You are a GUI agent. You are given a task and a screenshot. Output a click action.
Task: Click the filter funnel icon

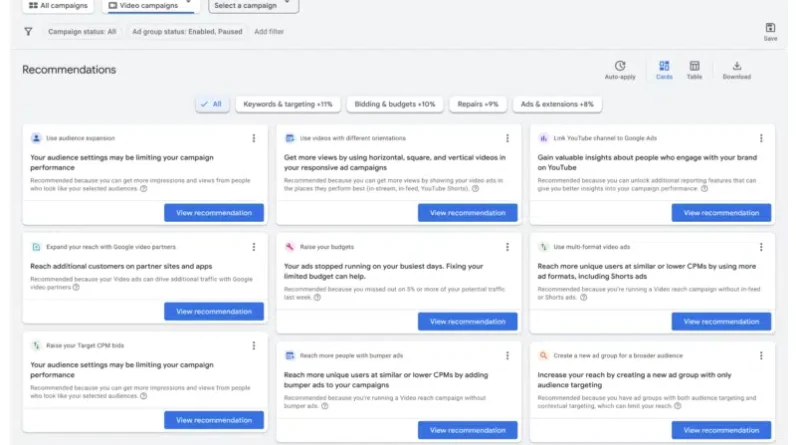tap(28, 31)
